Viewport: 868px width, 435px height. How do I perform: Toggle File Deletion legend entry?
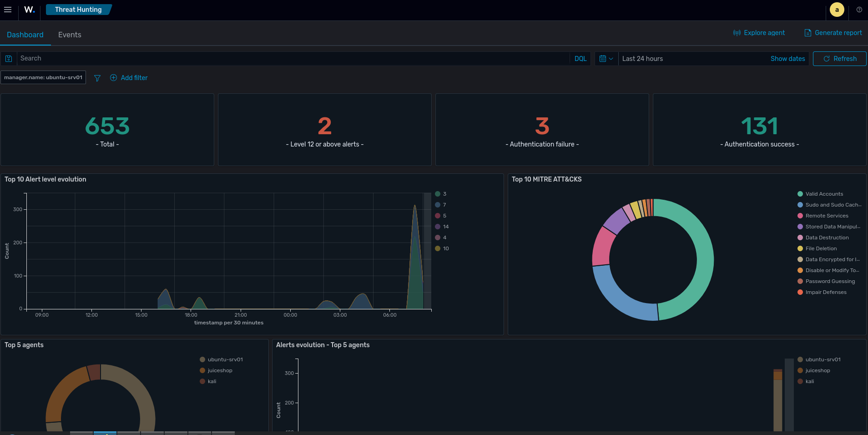tap(817, 248)
